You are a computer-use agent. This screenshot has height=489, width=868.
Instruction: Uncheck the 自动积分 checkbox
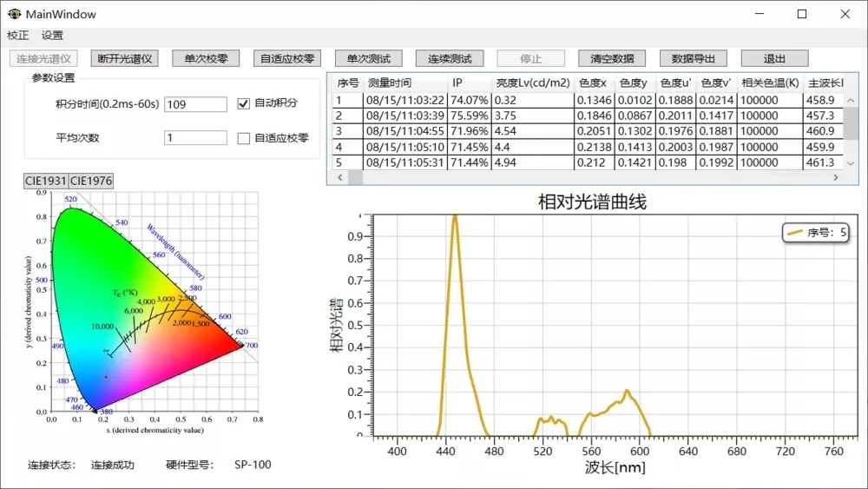click(244, 103)
